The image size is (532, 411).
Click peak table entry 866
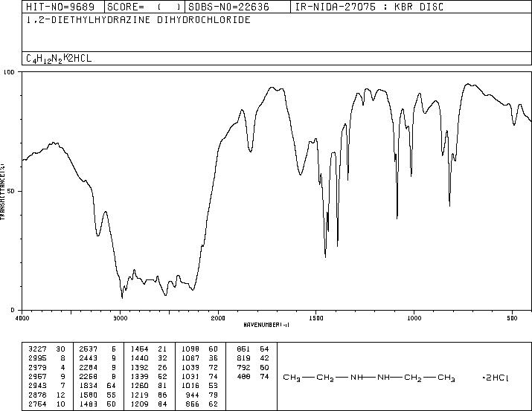[x=193, y=404]
